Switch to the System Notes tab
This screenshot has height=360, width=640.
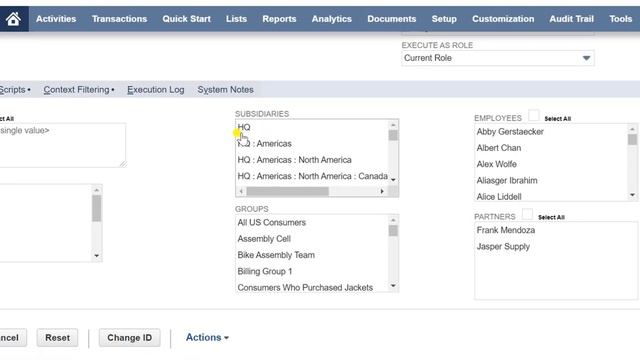(x=225, y=89)
